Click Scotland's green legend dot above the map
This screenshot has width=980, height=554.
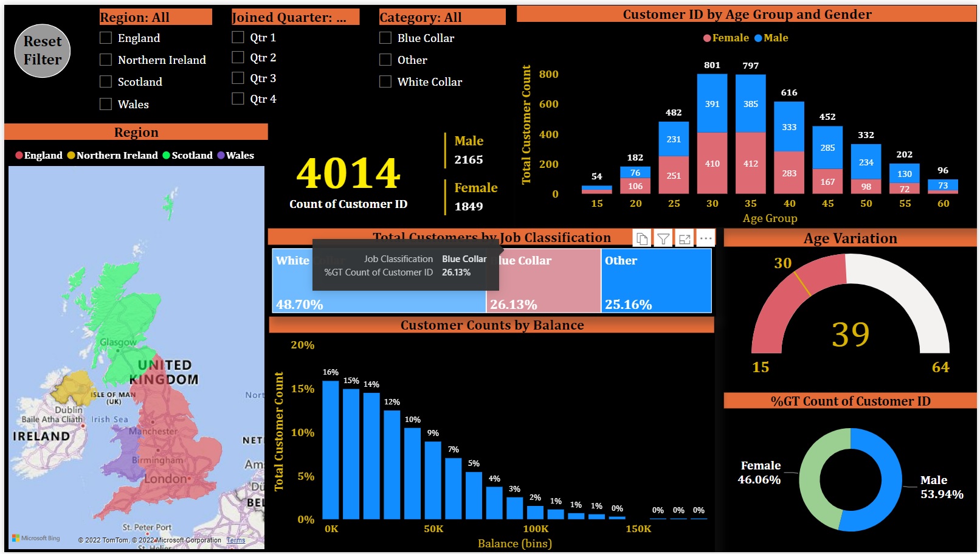[166, 156]
